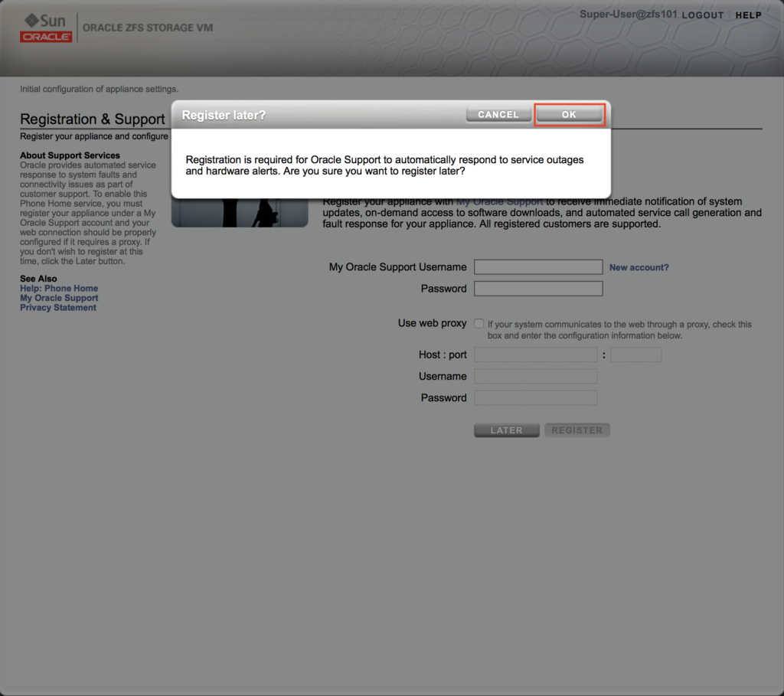
Task: Open Help: Phone Home link
Action: [59, 288]
